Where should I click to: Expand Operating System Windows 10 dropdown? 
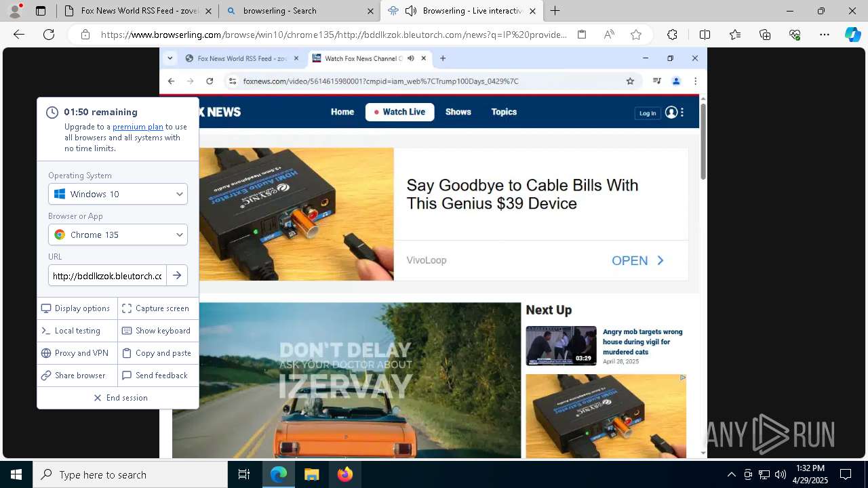(118, 194)
